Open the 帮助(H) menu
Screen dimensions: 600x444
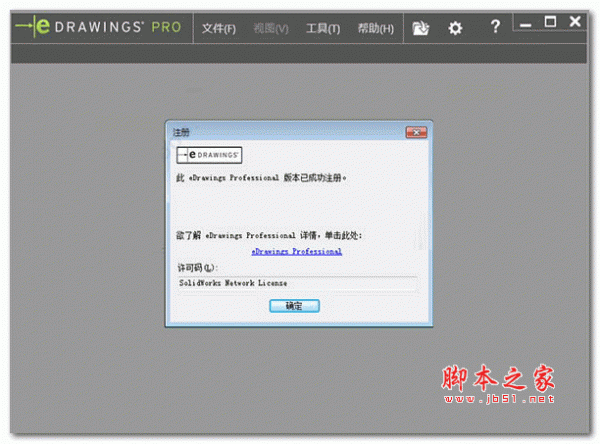(376, 28)
